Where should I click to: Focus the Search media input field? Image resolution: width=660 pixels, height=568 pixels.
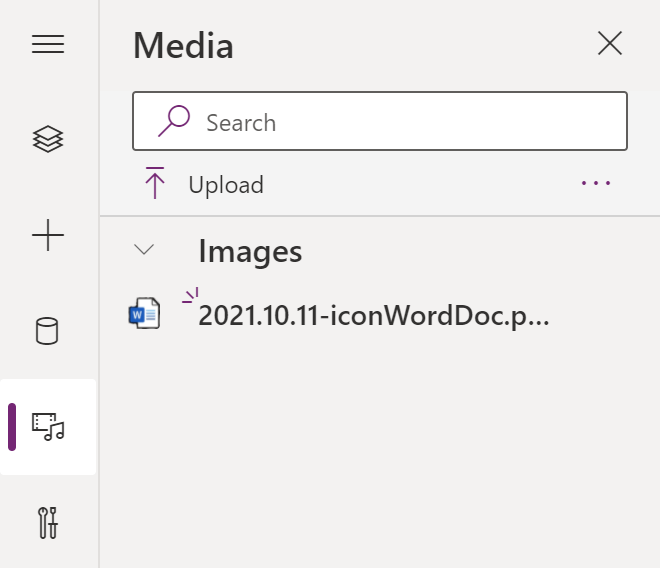[400, 122]
